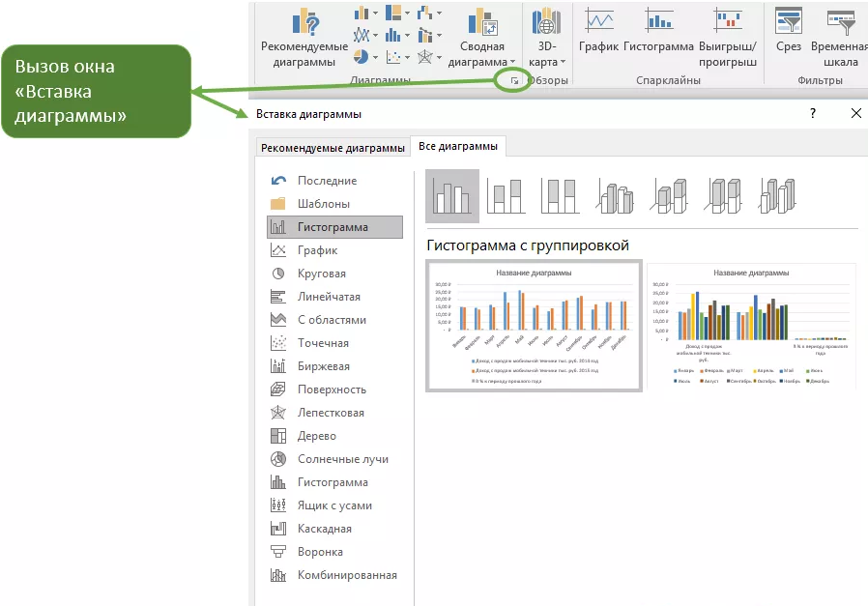Screen dimensions: 868x606
Task: Switch to Рекомендуемые диаграммы tab
Action: pyautogui.click(x=333, y=148)
